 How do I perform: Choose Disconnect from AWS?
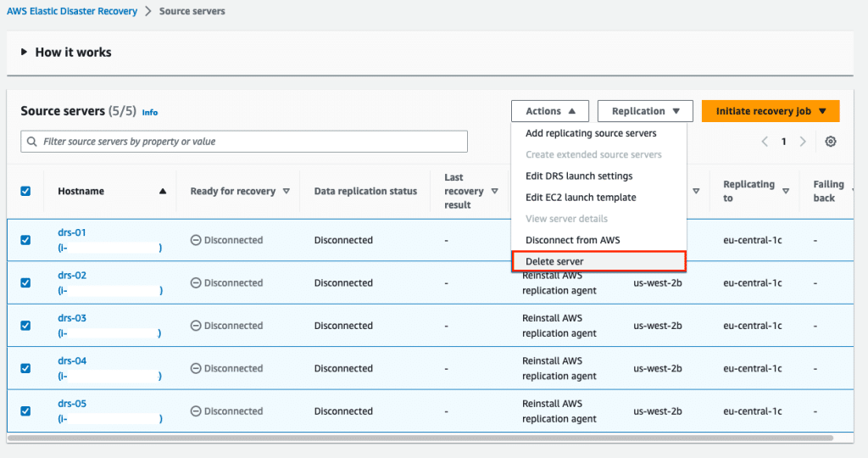pyautogui.click(x=572, y=240)
